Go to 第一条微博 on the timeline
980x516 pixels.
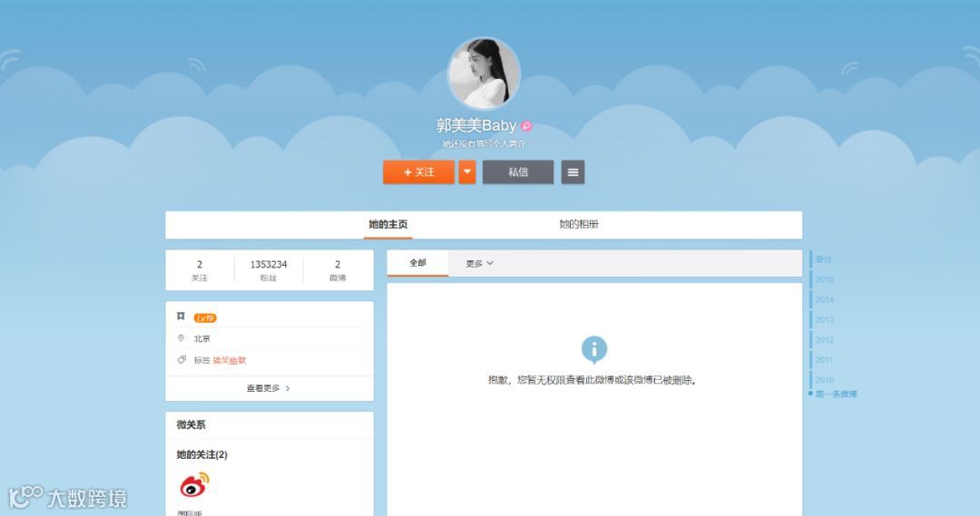837,394
